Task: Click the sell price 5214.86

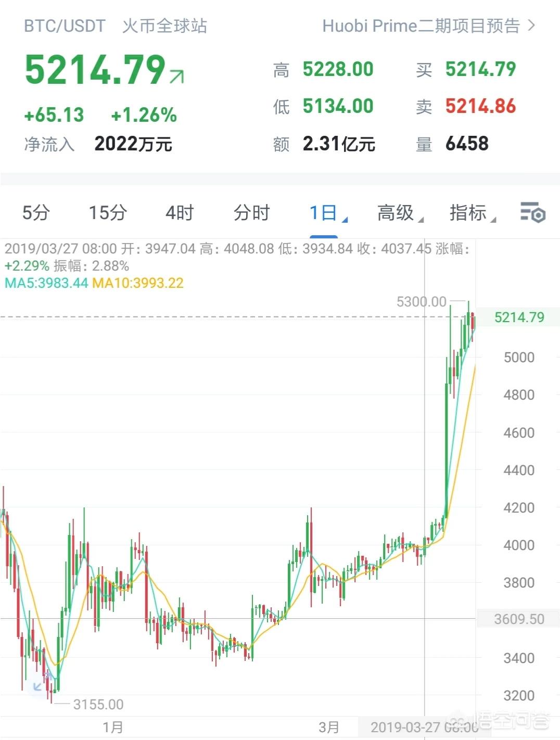Action: click(480, 106)
